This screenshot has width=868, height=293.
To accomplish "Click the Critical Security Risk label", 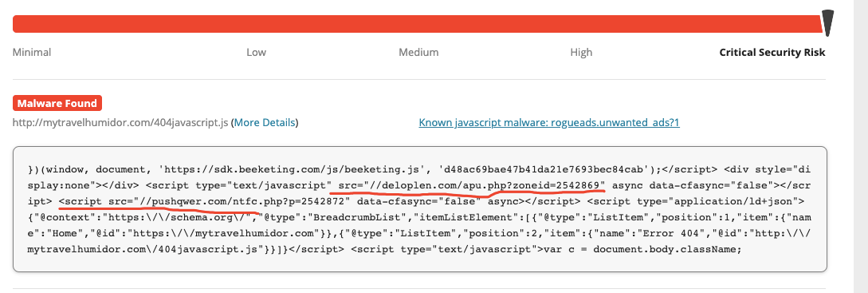I will pyautogui.click(x=772, y=52).
